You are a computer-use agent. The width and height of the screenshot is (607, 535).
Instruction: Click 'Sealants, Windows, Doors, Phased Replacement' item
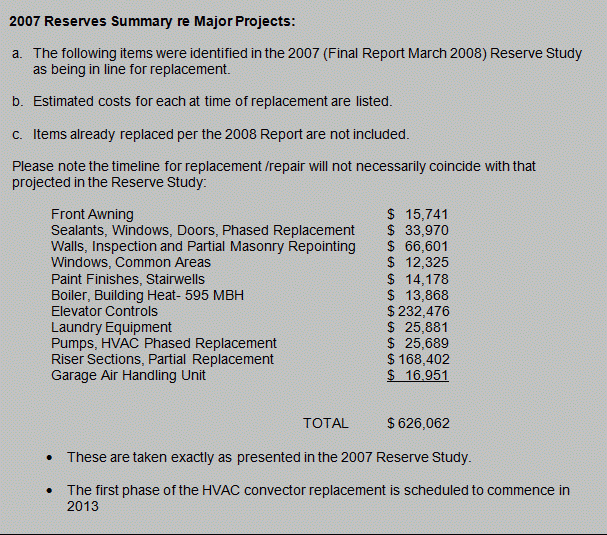click(202, 231)
